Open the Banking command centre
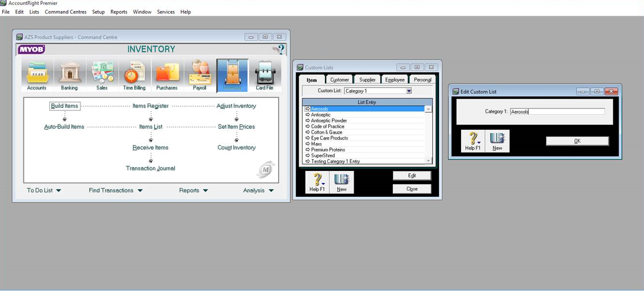 (69, 76)
